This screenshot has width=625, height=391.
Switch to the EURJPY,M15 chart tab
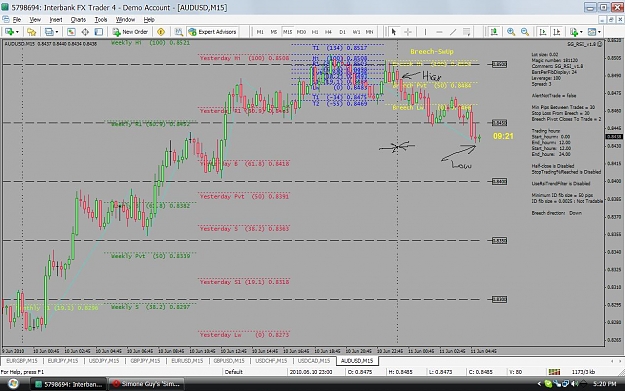point(63,361)
